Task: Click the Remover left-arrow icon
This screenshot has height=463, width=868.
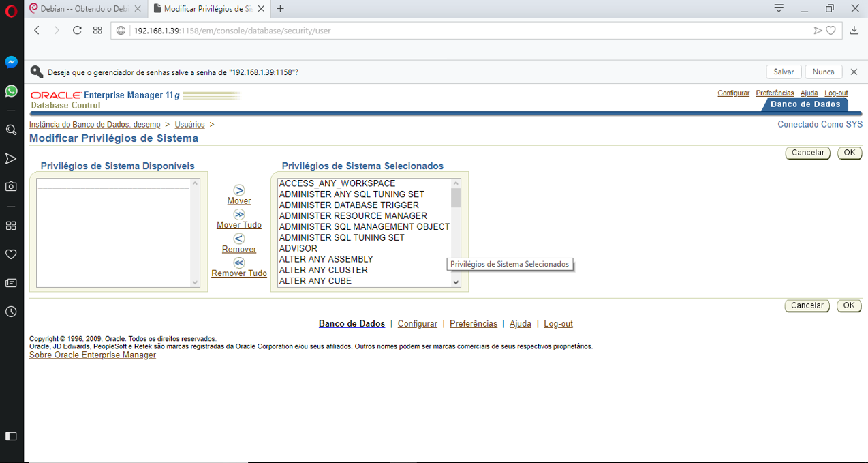Action: (x=239, y=239)
